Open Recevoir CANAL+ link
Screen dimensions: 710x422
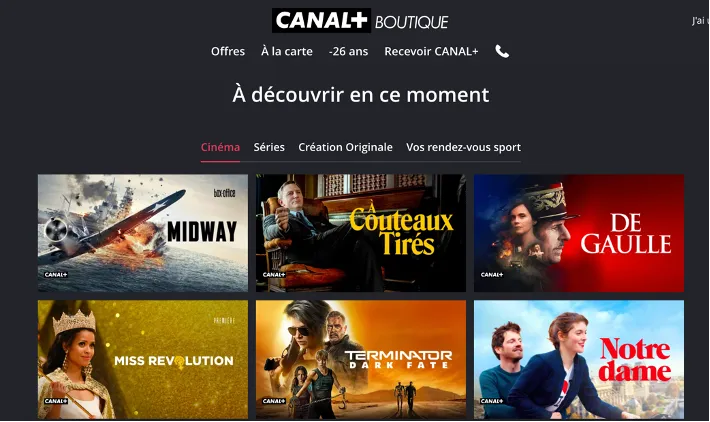[x=431, y=52]
